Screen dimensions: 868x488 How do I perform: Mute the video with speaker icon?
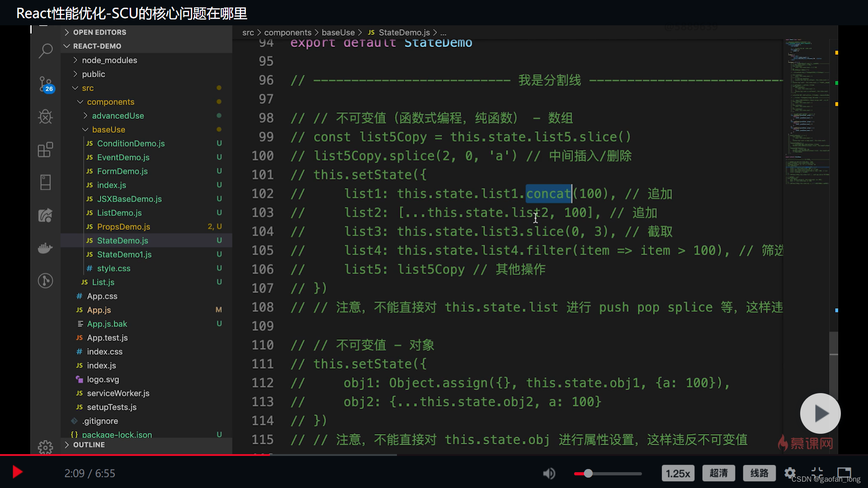pyautogui.click(x=549, y=473)
